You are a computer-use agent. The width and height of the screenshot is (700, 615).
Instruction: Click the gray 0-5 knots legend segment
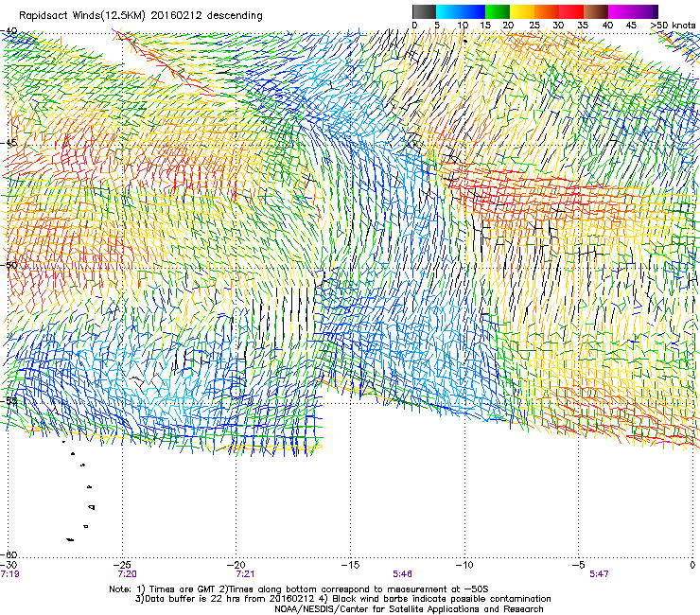(424, 11)
